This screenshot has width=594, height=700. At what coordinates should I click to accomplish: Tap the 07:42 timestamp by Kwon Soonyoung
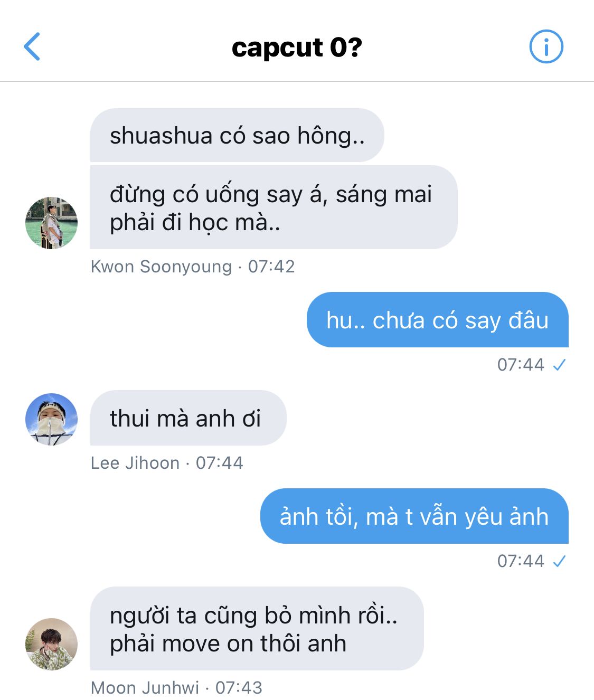click(x=271, y=266)
